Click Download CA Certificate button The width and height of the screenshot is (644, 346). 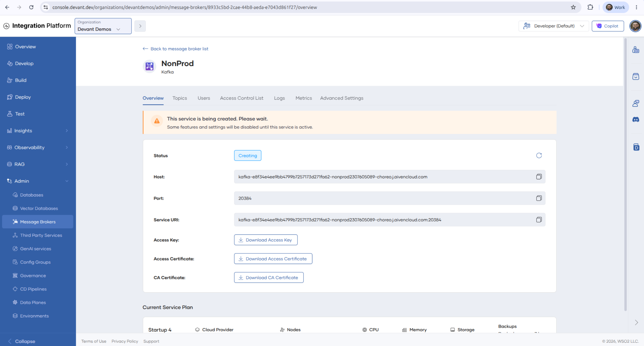coord(269,277)
